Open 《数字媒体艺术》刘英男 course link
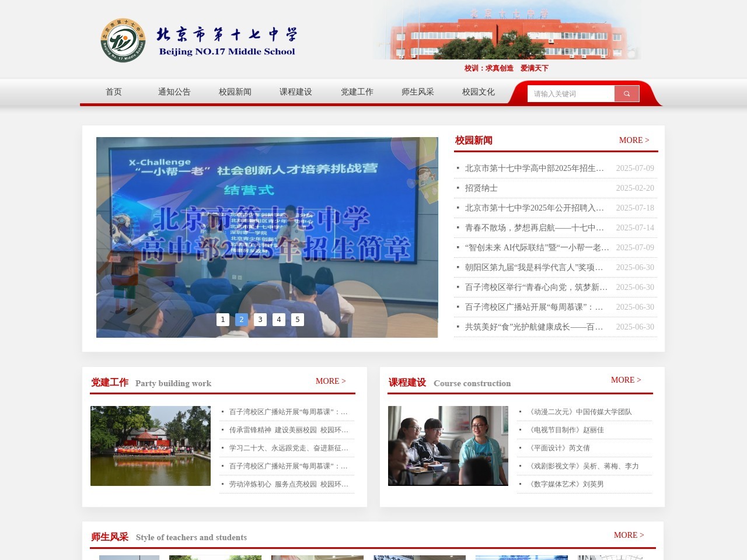Viewport: 747px width, 560px height. click(566, 484)
